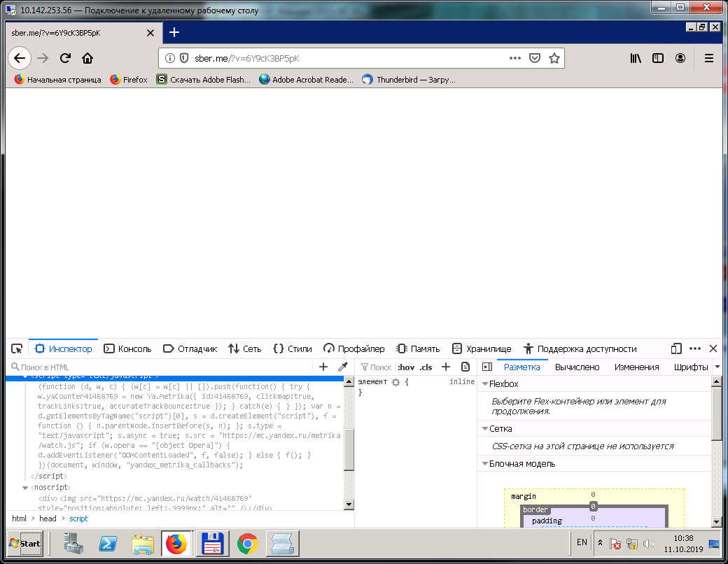Viewport: 728px width, 564px height.
Task: Toggle the three-pane inspector view
Action: 487,367
